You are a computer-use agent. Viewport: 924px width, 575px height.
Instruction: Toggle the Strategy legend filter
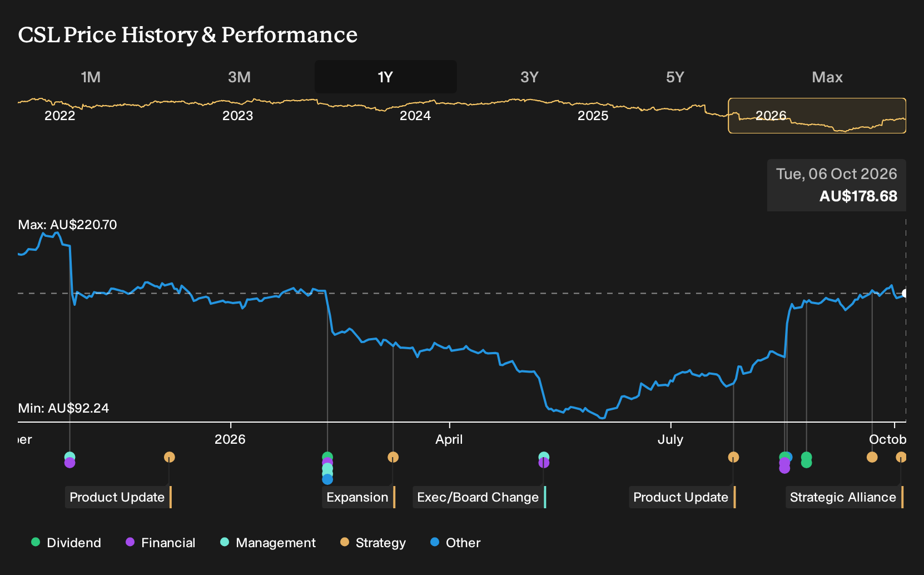point(373,543)
